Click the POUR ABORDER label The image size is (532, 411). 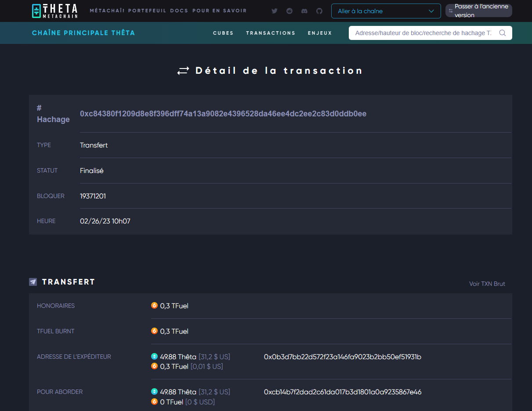[x=60, y=392]
